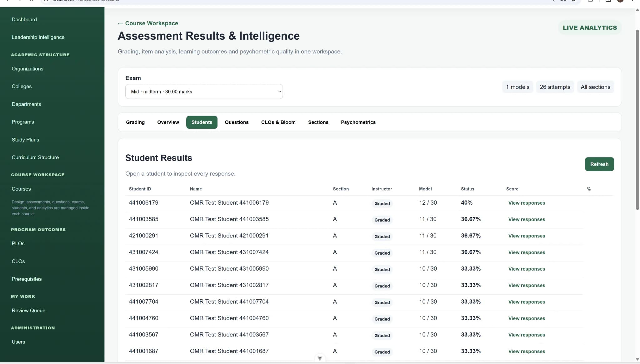View responses for student 441003585
Image resolution: width=640 pixels, height=364 pixels.
tap(527, 220)
